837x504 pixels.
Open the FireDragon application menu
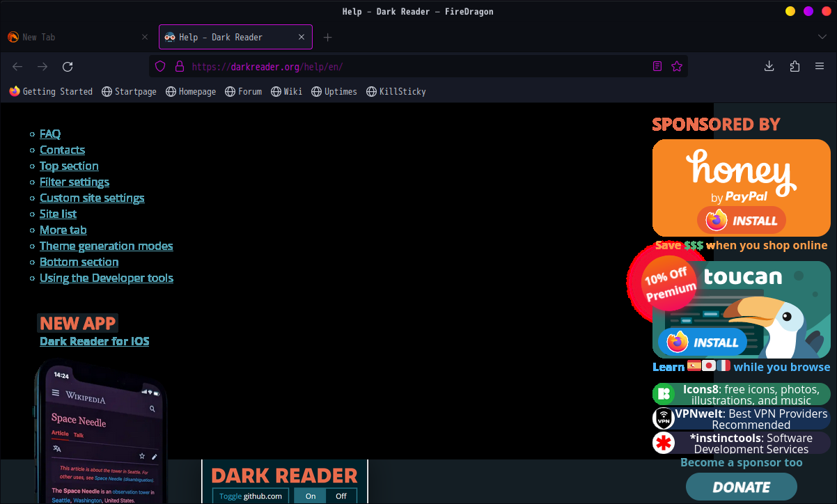[820, 67]
